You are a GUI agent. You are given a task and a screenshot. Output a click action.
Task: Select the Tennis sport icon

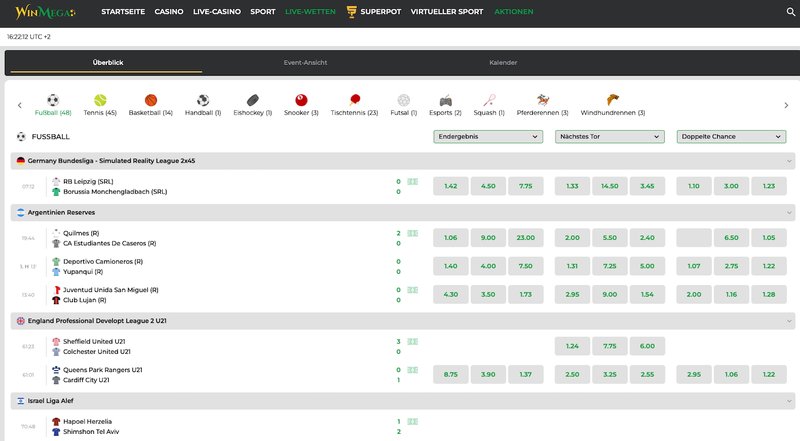click(x=100, y=100)
